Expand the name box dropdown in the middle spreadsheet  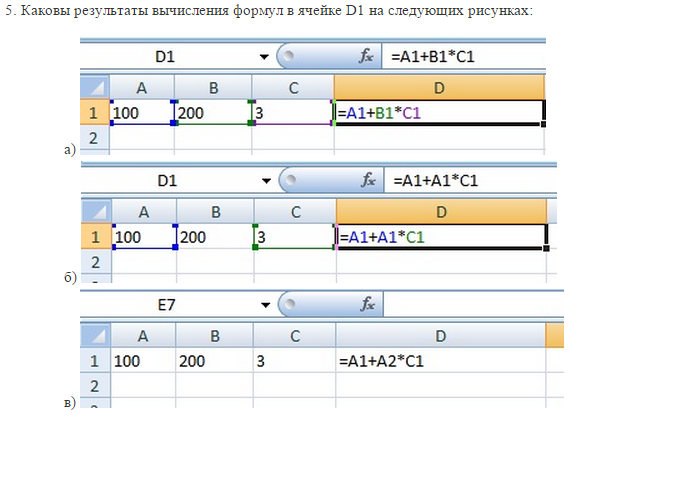coord(266,181)
